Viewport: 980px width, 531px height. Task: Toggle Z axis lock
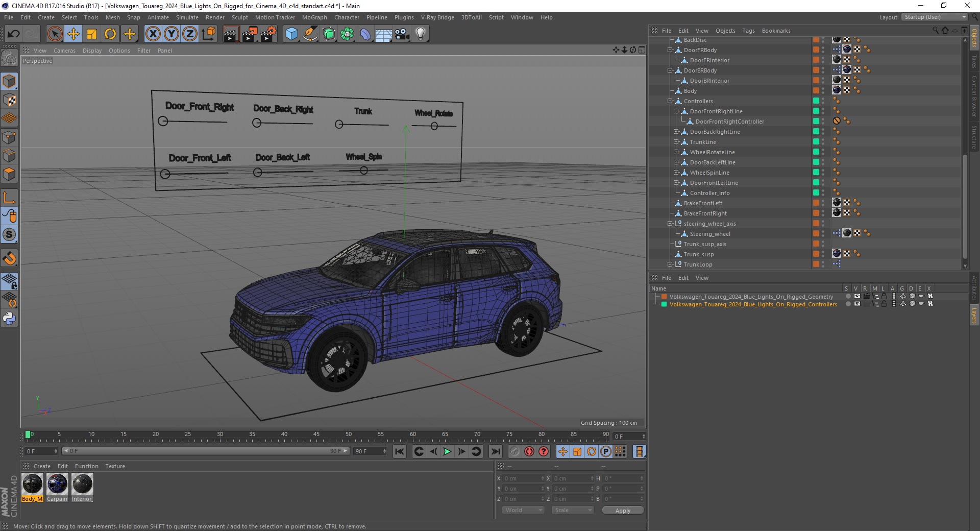(190, 34)
